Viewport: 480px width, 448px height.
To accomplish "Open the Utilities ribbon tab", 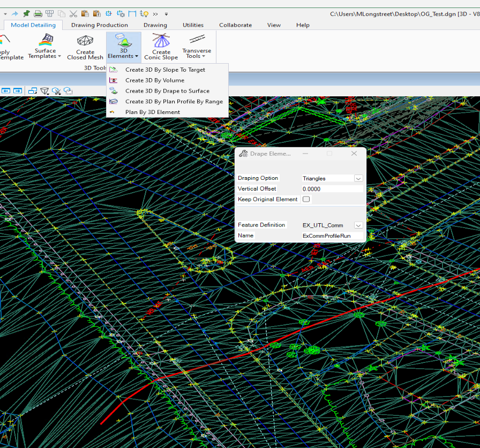I will 193,25.
